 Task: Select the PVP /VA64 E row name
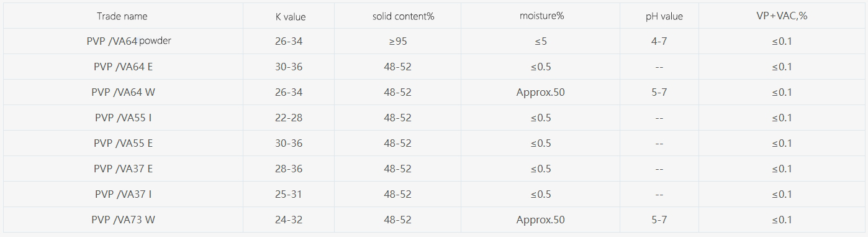123,67
